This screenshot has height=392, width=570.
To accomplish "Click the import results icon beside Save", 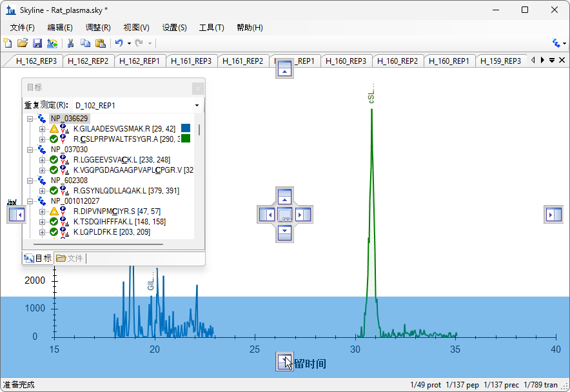I will tap(52, 43).
